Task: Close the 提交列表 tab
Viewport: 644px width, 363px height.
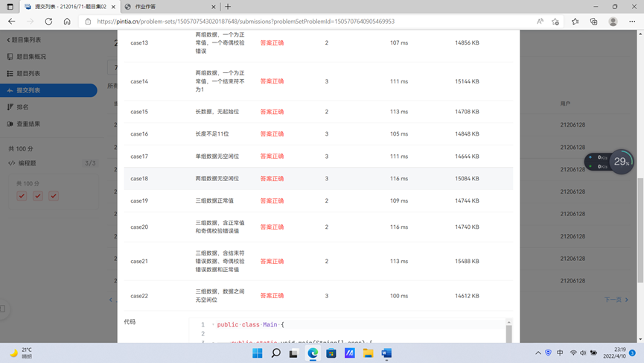Action: (x=113, y=7)
